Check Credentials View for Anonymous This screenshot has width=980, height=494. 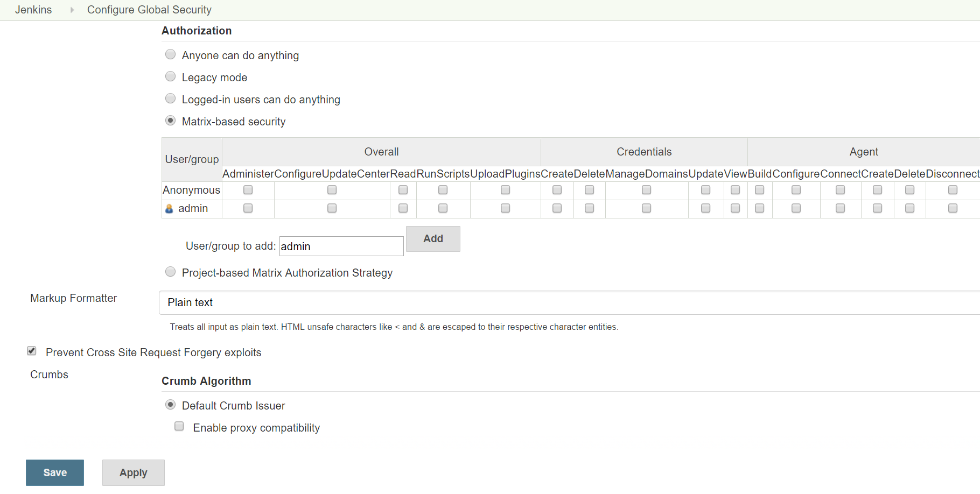736,190
